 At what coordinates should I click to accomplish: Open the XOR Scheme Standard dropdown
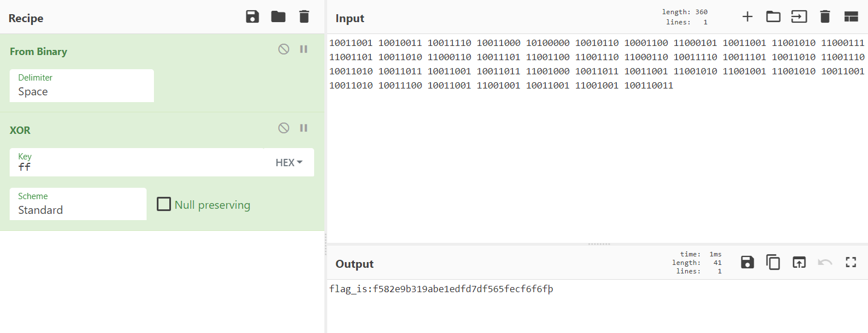78,210
